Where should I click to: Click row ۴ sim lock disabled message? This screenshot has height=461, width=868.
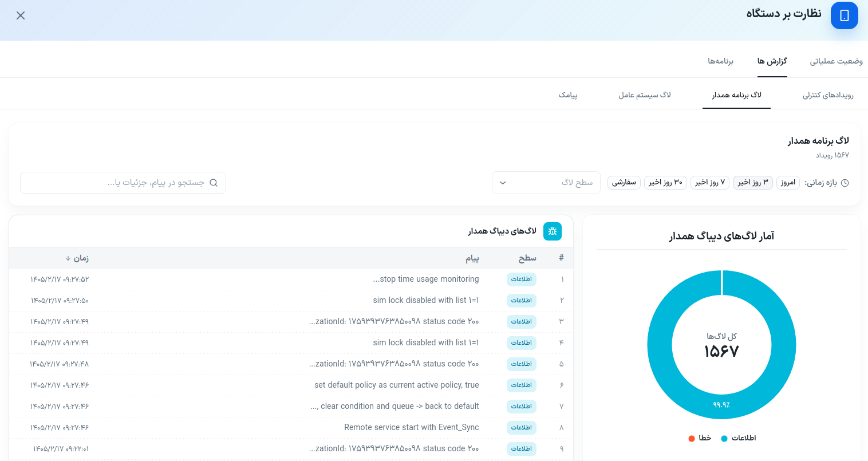point(426,343)
